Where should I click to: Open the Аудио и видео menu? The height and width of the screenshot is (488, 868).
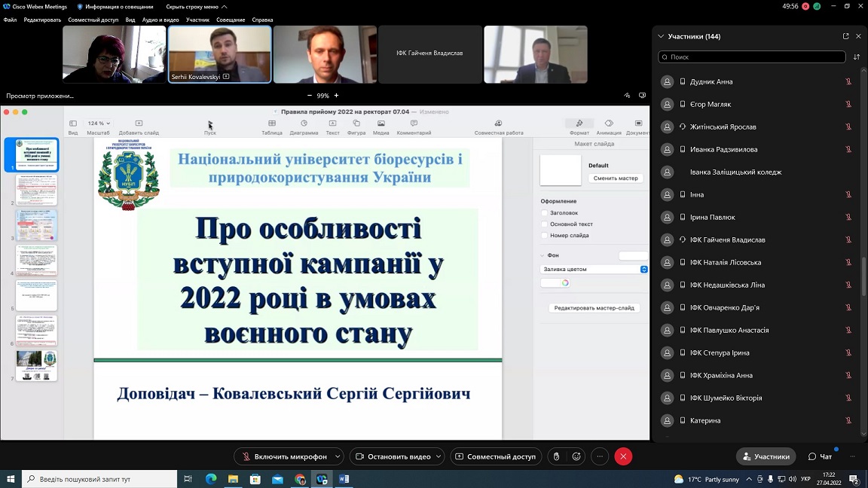click(x=160, y=20)
